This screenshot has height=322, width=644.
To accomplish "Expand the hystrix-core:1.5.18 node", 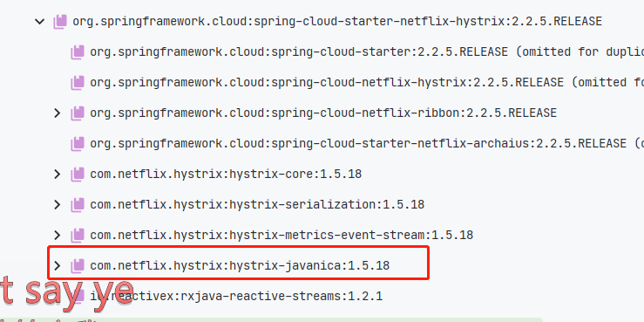I will [x=58, y=174].
